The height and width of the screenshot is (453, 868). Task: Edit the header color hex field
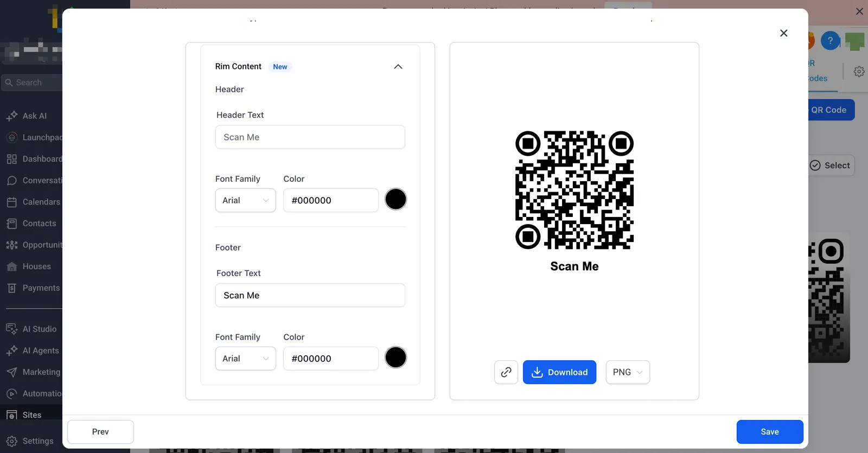(x=331, y=200)
